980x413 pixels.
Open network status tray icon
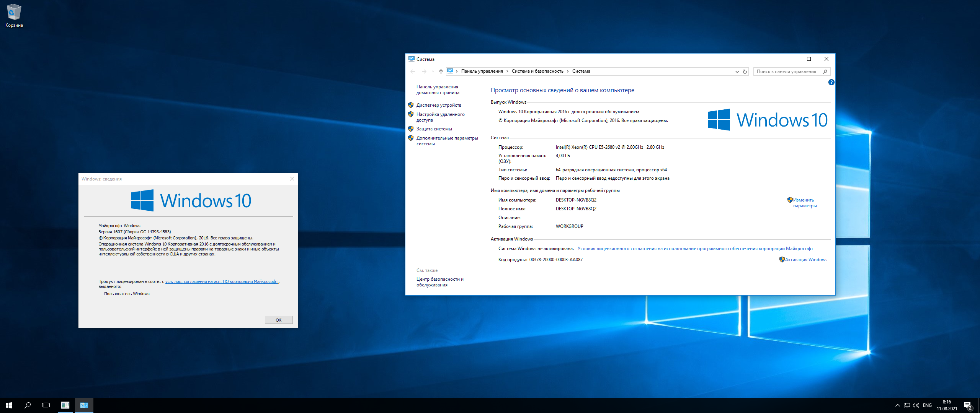907,405
